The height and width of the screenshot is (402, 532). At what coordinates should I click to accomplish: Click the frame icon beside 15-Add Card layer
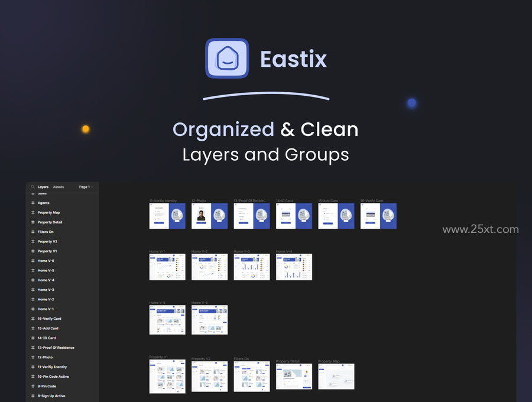(x=33, y=328)
